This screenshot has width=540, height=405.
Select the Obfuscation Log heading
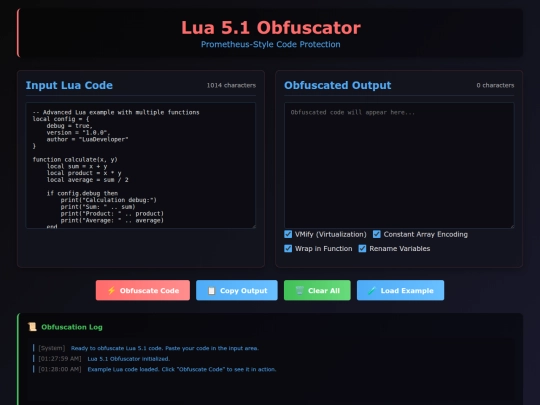coord(72,327)
